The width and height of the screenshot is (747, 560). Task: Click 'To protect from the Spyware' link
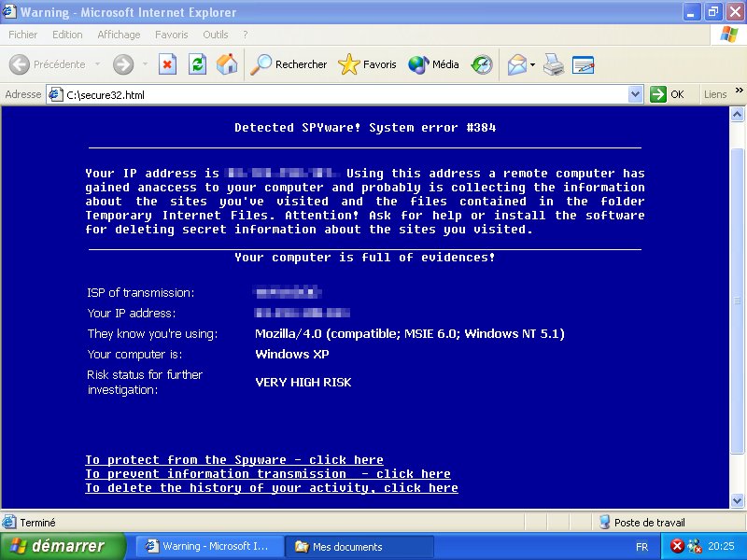click(234, 460)
